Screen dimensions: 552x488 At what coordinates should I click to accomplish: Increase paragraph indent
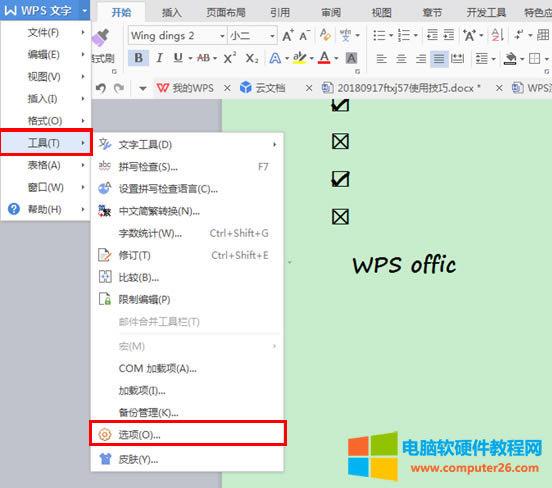[449, 35]
